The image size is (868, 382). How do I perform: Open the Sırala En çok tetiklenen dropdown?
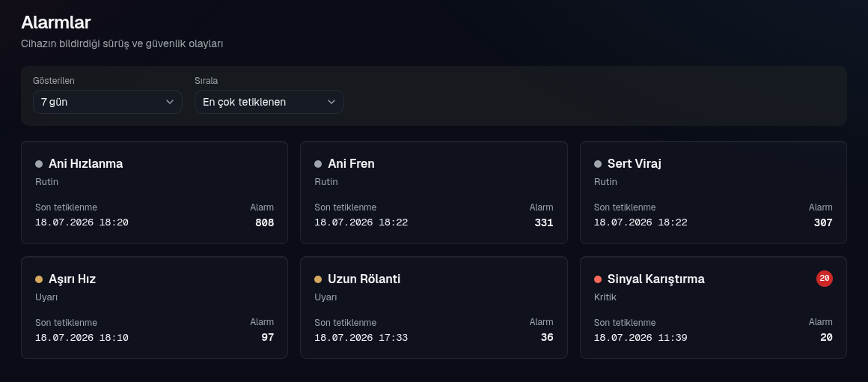click(269, 102)
